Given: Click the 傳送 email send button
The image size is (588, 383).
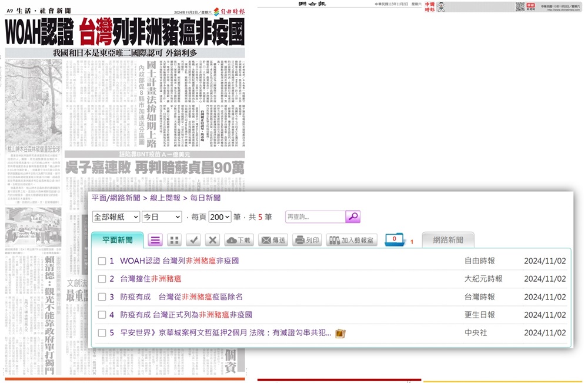Looking at the screenshot, I should coord(273,240).
